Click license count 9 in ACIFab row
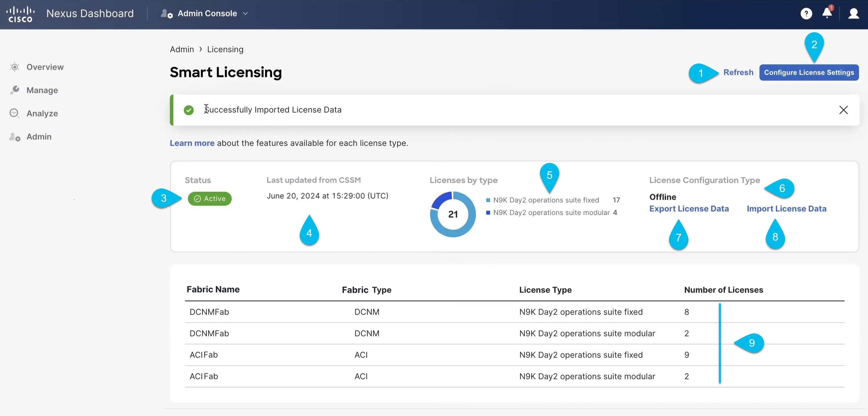868x416 pixels. click(686, 355)
